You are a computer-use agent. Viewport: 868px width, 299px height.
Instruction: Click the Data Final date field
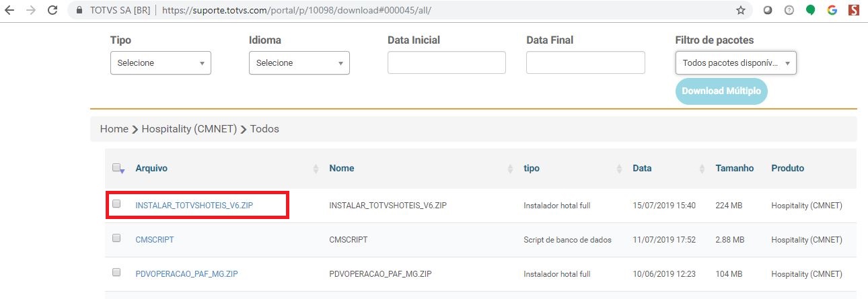point(585,62)
